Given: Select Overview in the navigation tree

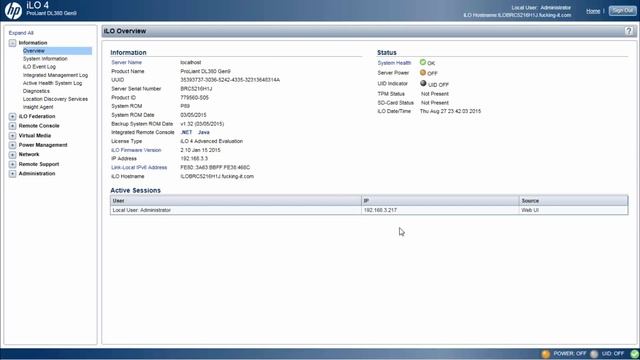Looking at the screenshot, I should 57,51.
